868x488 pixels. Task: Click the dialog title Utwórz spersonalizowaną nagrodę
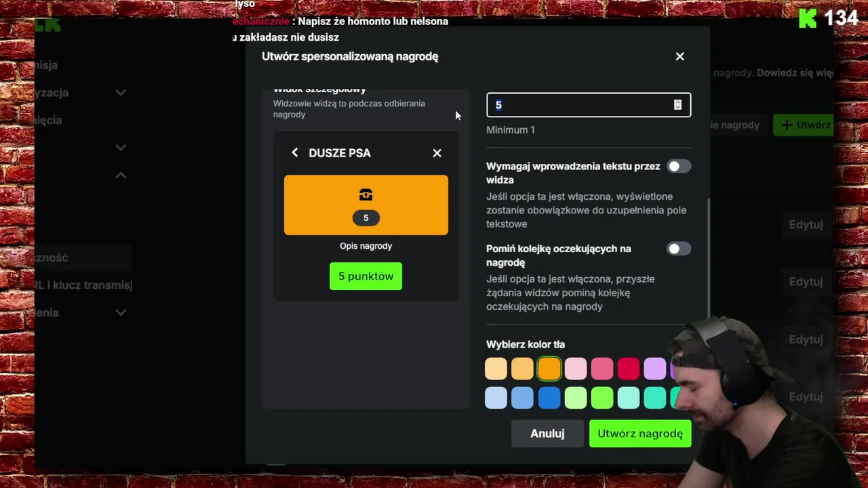(350, 56)
